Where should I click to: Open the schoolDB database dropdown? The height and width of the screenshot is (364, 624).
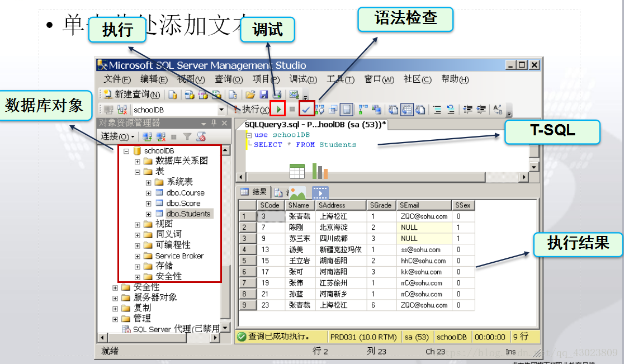pyautogui.click(x=221, y=110)
